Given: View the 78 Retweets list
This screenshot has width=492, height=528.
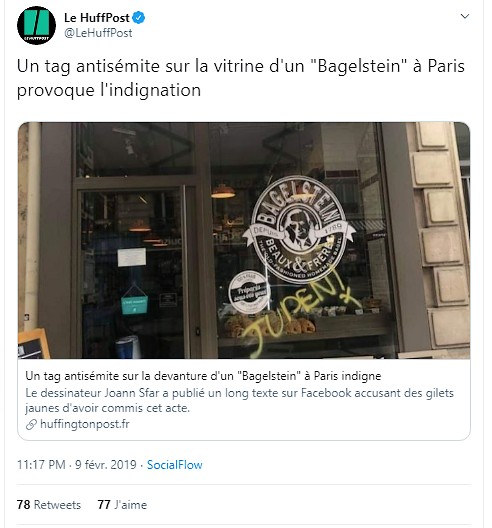Looking at the screenshot, I should click(x=49, y=505).
